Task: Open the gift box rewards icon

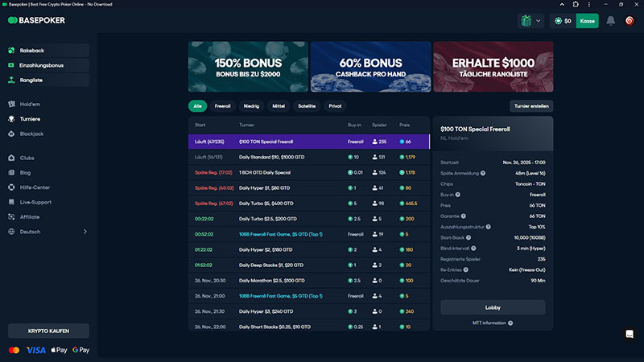Action: (525, 20)
